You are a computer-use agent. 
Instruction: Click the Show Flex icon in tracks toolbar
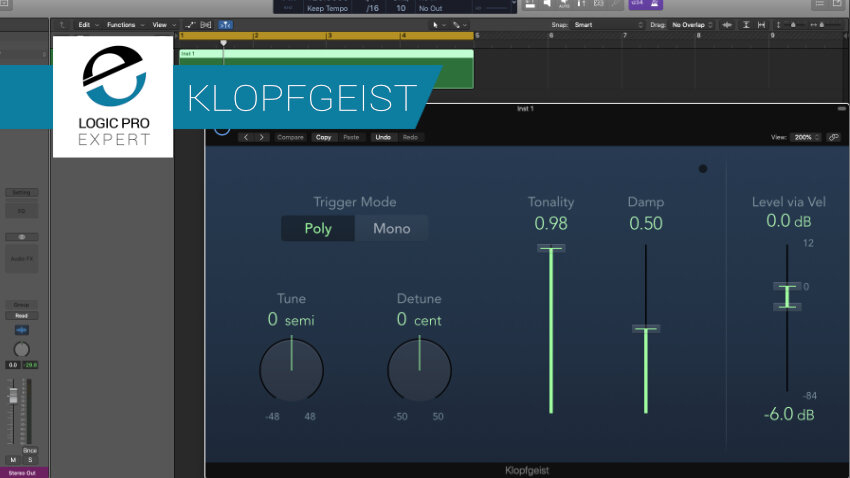click(206, 25)
